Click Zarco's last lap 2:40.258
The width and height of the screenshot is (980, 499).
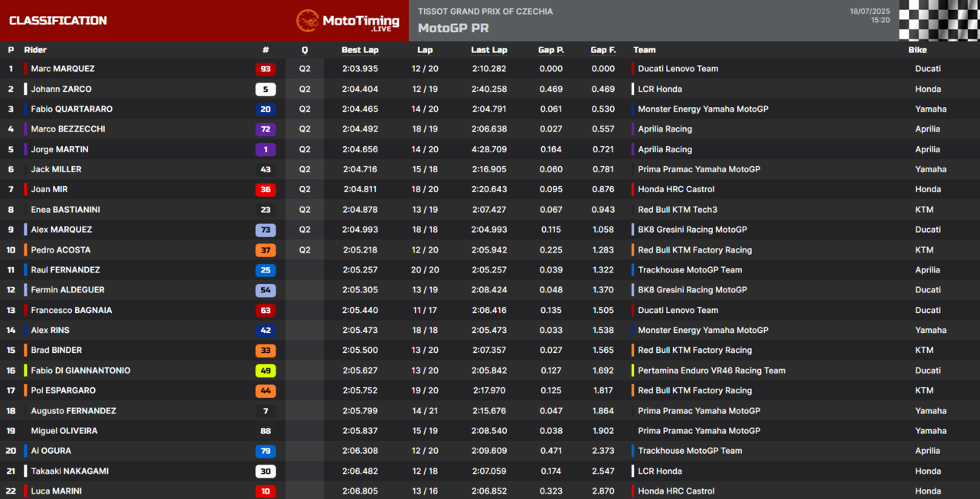tap(489, 89)
